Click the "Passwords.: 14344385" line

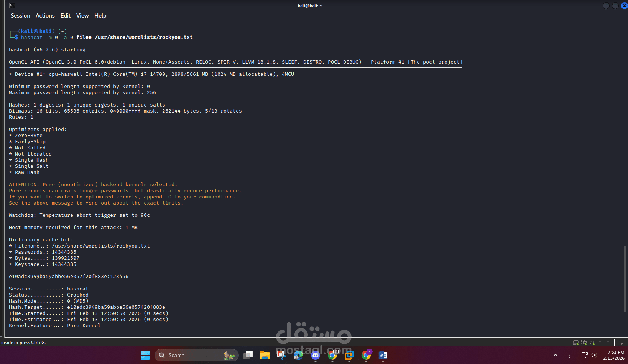tap(43, 252)
